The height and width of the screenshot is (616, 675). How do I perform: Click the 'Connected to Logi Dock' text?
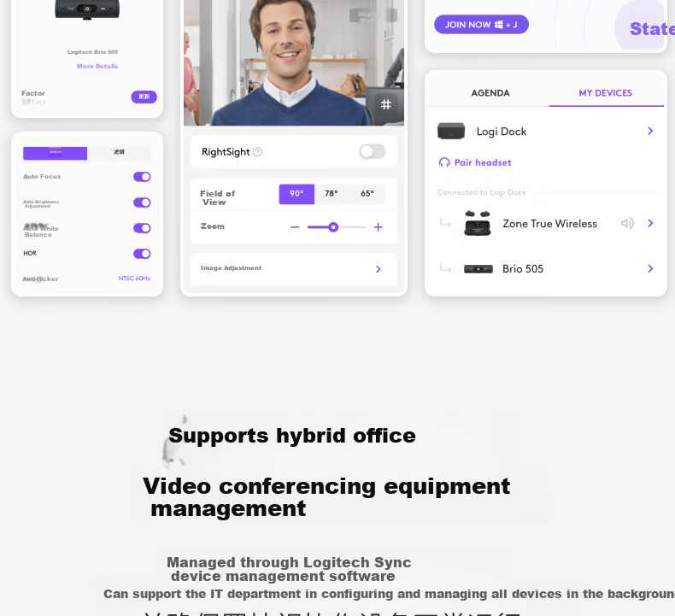[x=481, y=192]
